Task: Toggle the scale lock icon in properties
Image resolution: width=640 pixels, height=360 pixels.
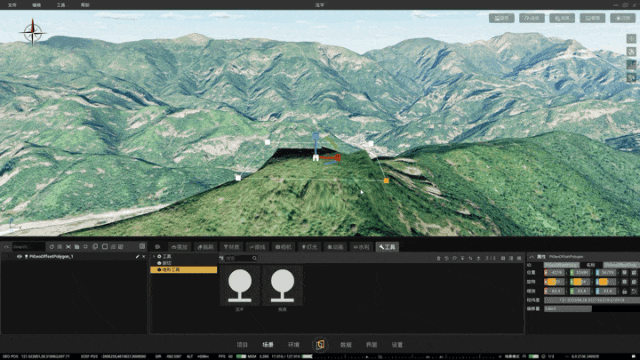Action: click(624, 291)
